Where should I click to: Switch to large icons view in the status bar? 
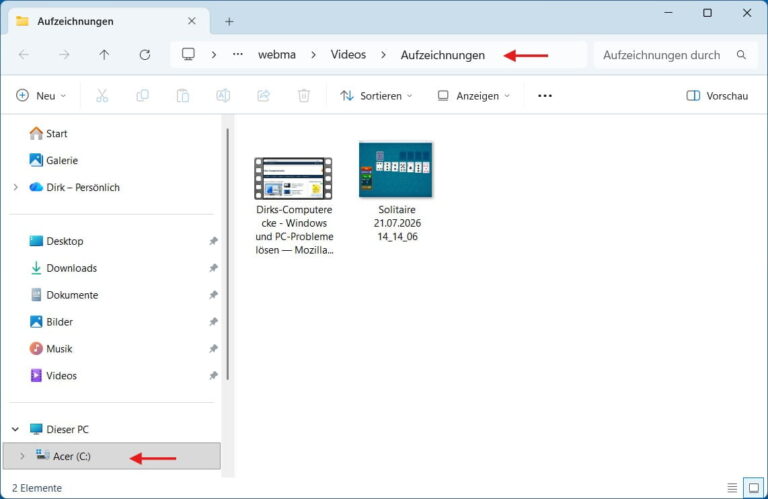point(754,488)
